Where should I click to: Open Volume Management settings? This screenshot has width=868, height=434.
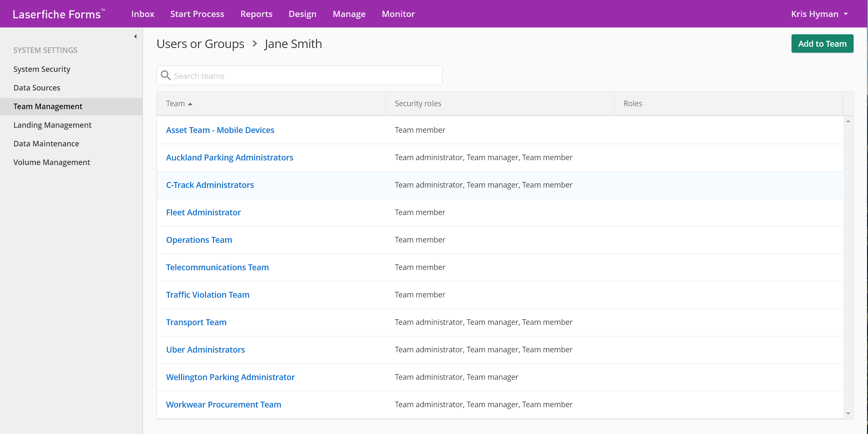52,162
